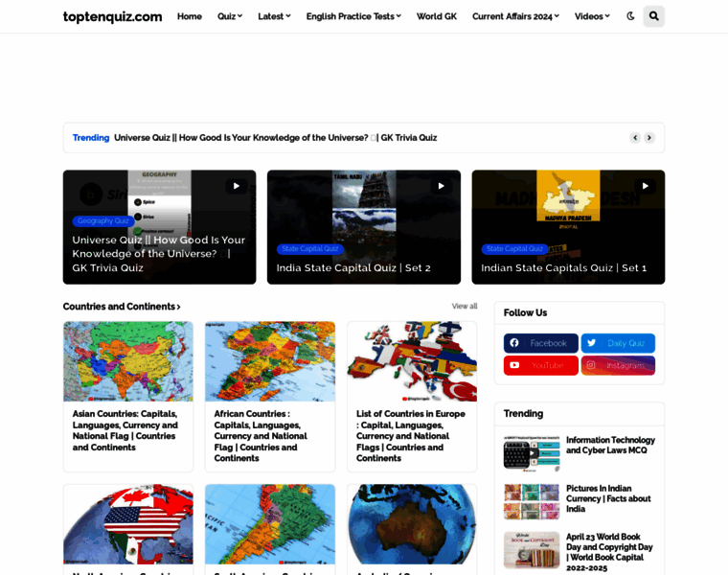
Task: Play the Universe Quiz video icon
Action: point(236,186)
